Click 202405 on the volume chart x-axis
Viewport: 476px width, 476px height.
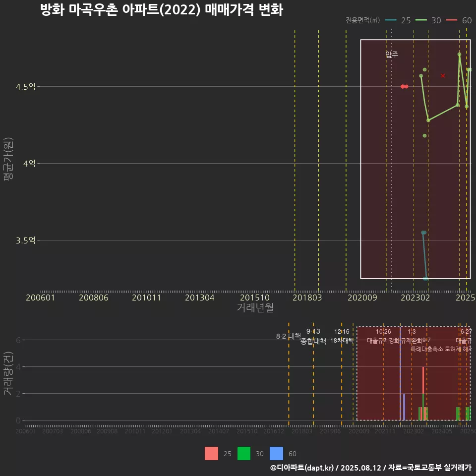tap(442, 431)
